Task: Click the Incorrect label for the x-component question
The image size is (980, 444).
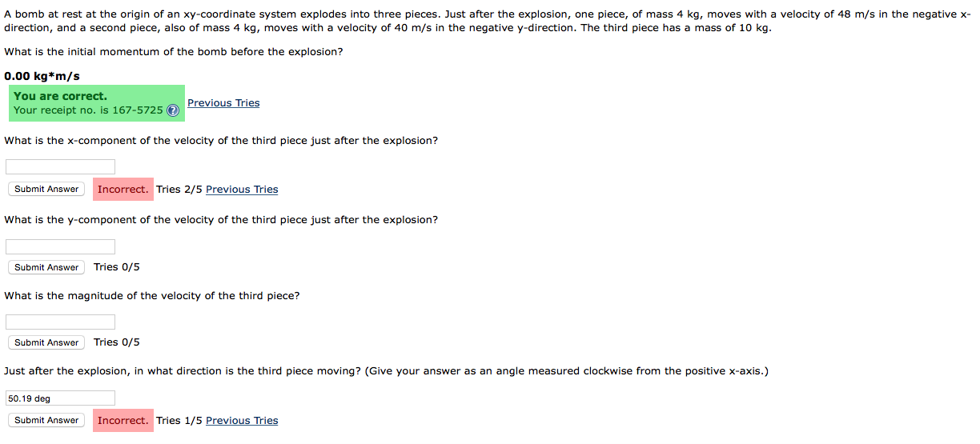Action: [122, 190]
